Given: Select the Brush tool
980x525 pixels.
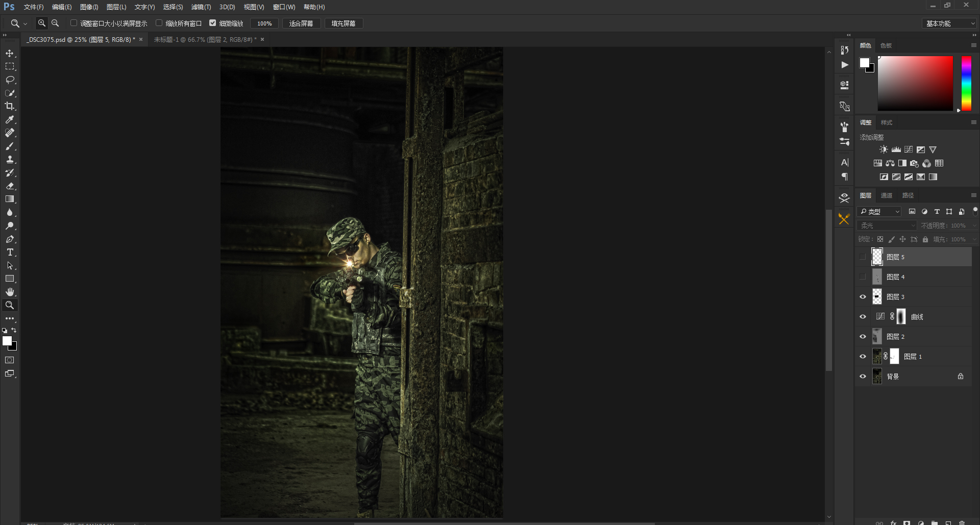Looking at the screenshot, I should coord(10,146).
